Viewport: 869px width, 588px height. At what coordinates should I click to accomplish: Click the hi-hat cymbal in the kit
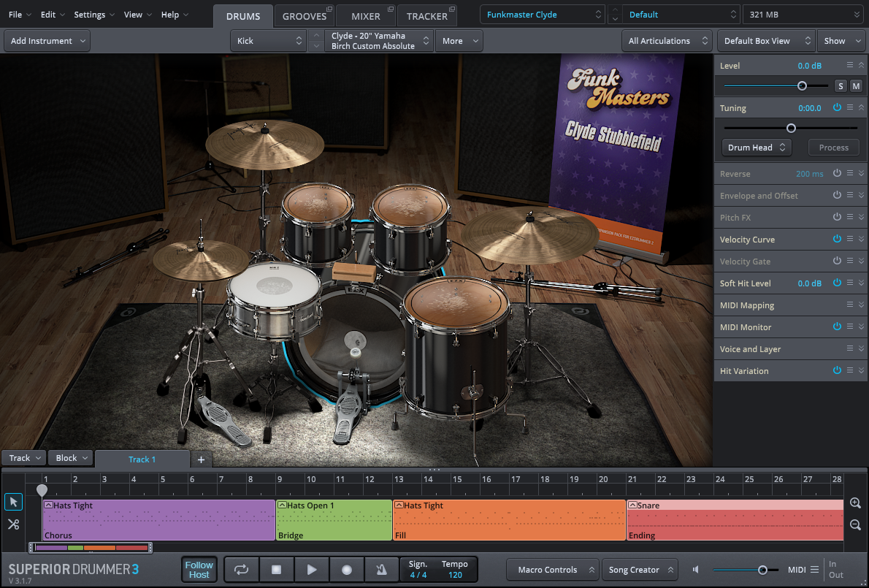(201, 260)
